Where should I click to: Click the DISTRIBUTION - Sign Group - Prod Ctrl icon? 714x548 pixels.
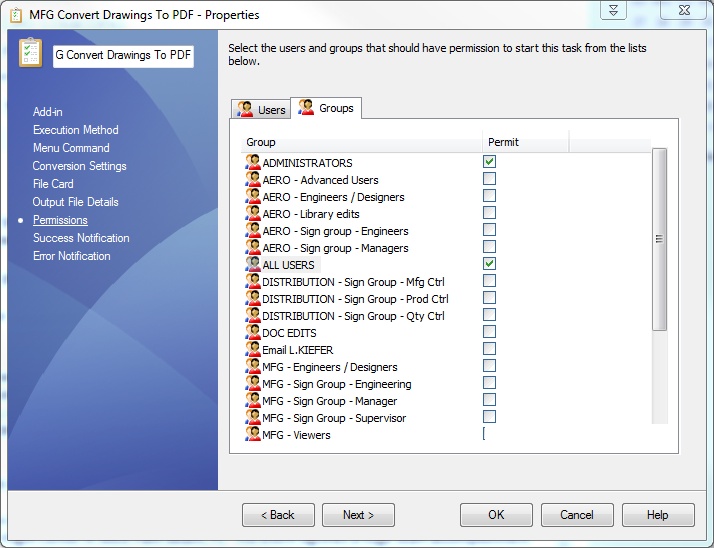(253, 298)
